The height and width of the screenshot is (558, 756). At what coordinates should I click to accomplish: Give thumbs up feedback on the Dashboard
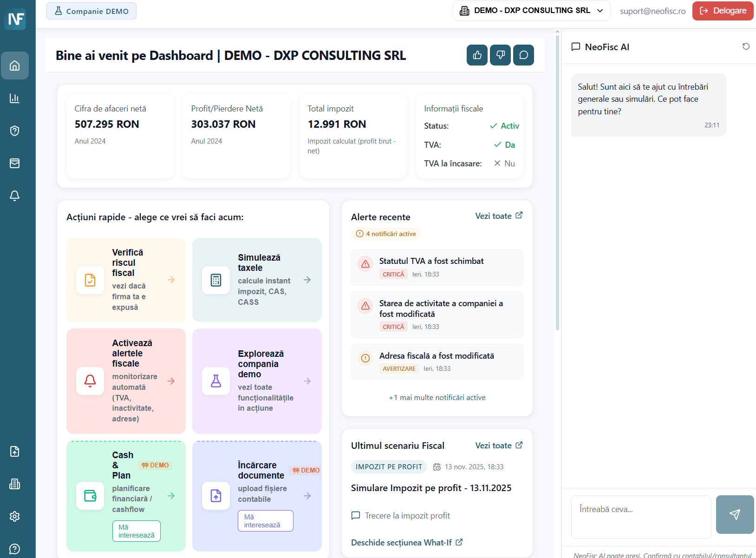477,55
